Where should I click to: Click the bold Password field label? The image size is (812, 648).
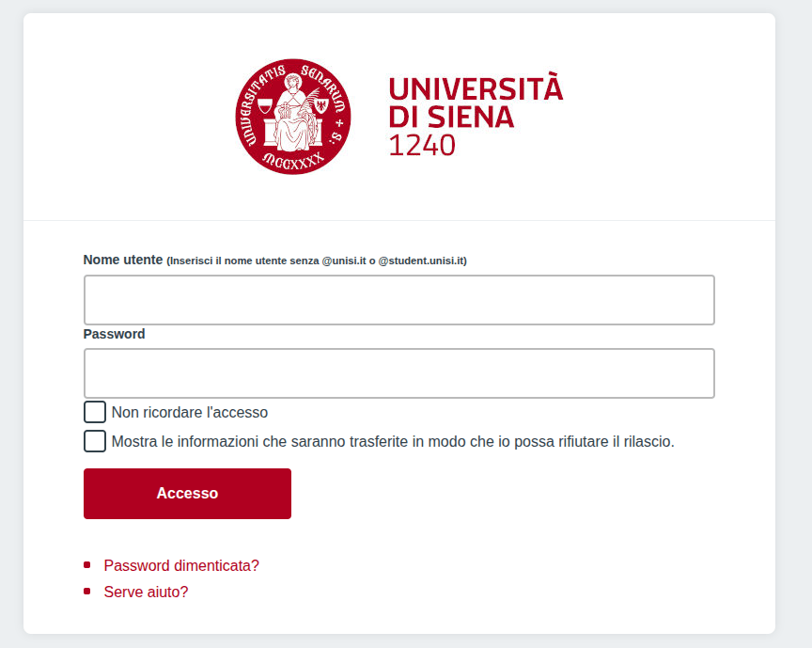click(114, 334)
